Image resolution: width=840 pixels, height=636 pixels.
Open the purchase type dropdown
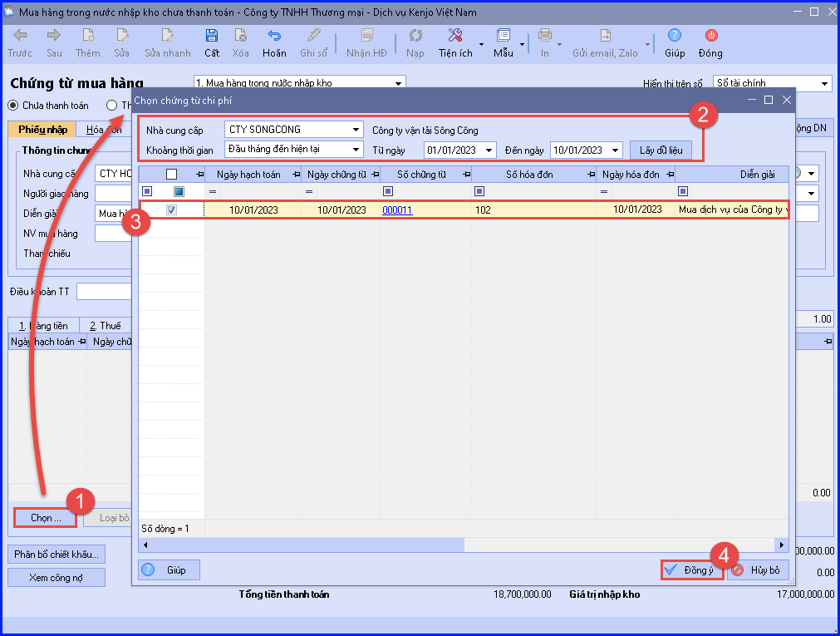click(x=398, y=83)
